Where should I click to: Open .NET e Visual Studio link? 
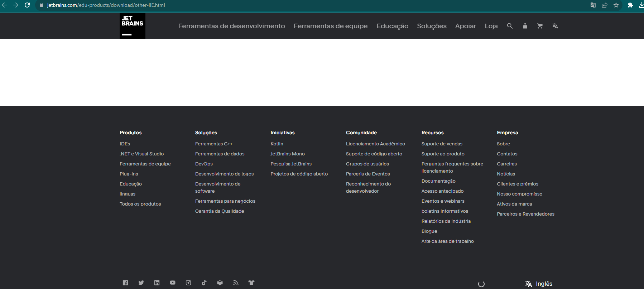[141, 154]
